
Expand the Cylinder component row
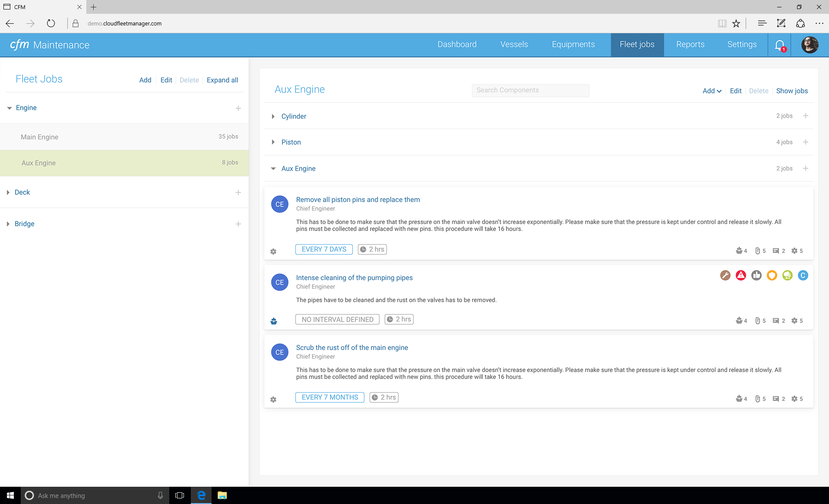click(x=273, y=117)
